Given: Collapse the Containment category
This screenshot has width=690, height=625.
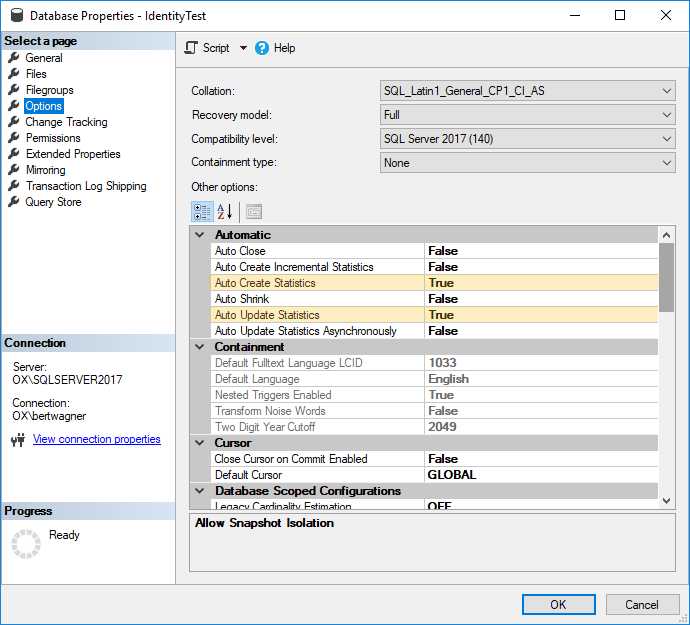Looking at the screenshot, I should tap(200, 347).
